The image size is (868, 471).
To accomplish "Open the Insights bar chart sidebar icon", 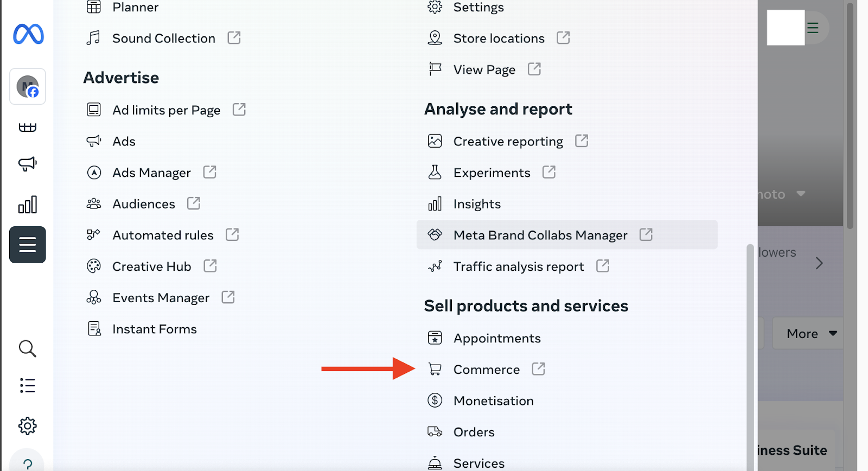I will click(28, 205).
